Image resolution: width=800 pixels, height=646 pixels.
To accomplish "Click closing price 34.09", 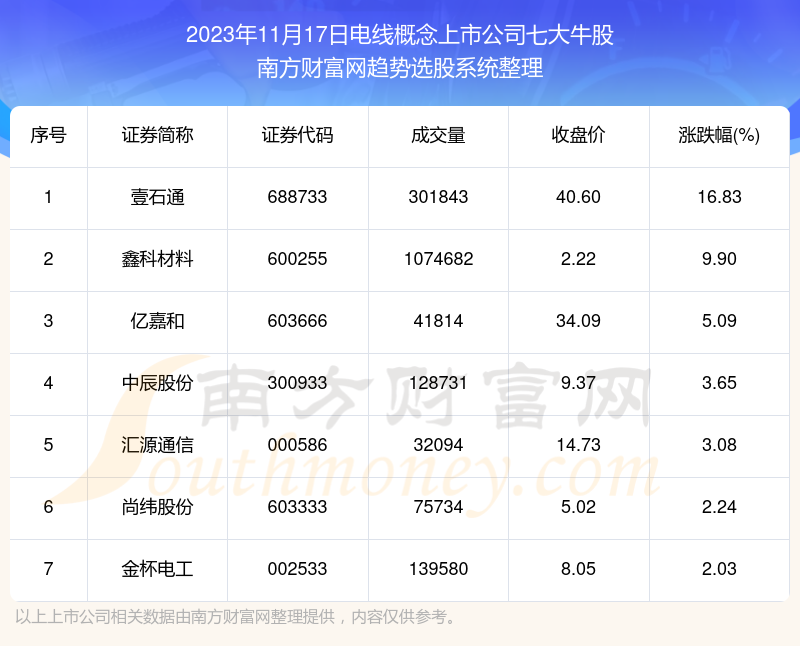I will tap(578, 321).
